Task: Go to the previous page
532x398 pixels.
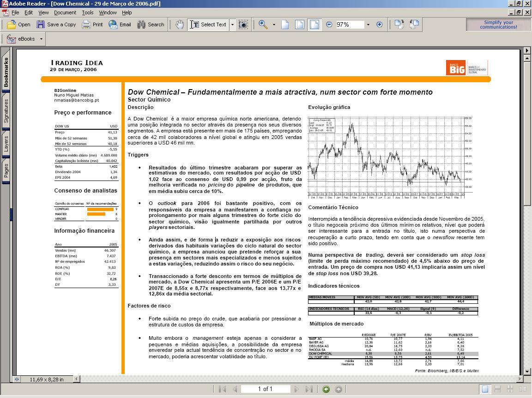Action: tap(235, 389)
